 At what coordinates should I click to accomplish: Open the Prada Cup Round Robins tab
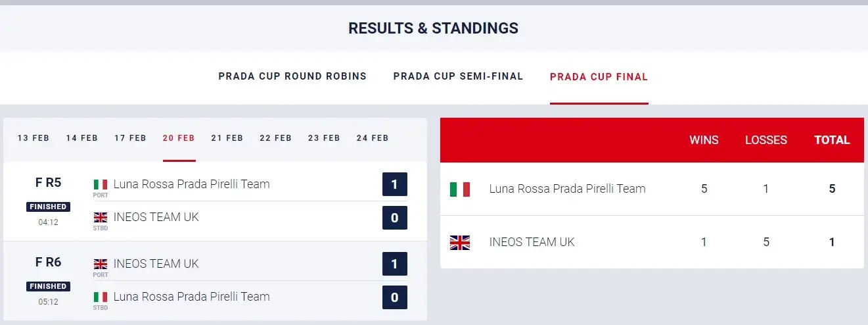coord(292,76)
